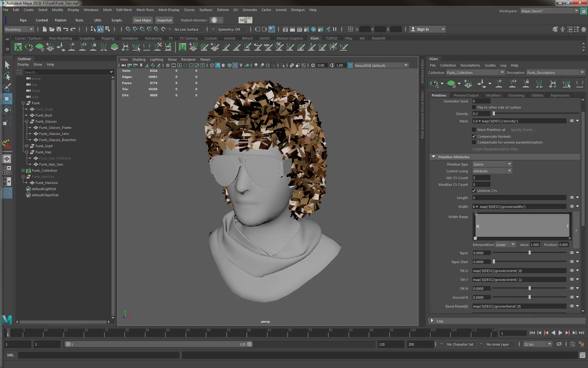Enable Compensate for uneven parameterization

pyautogui.click(x=474, y=142)
